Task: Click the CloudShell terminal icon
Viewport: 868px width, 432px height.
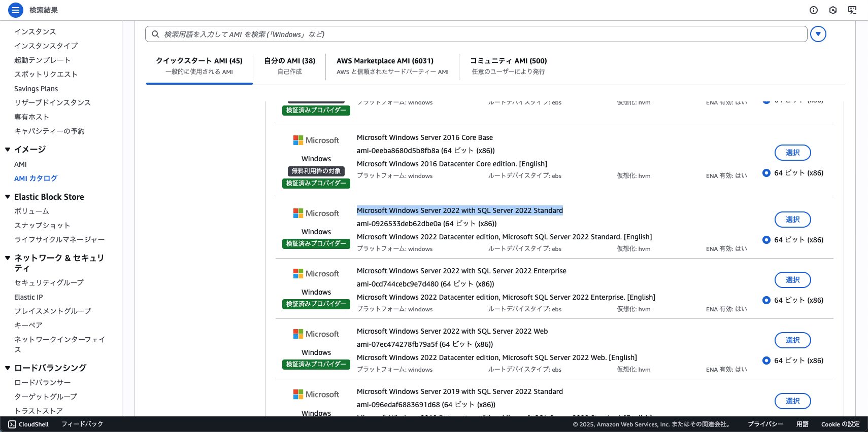Action: [x=12, y=424]
